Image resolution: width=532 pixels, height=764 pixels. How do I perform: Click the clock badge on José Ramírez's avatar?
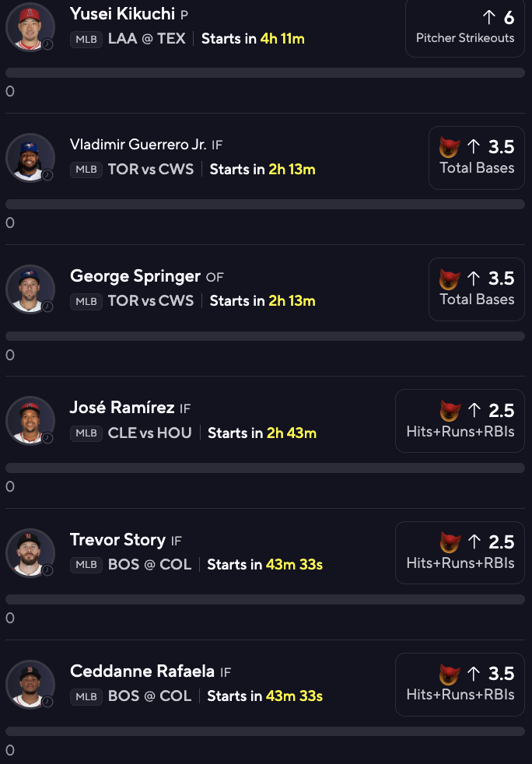pos(47,439)
